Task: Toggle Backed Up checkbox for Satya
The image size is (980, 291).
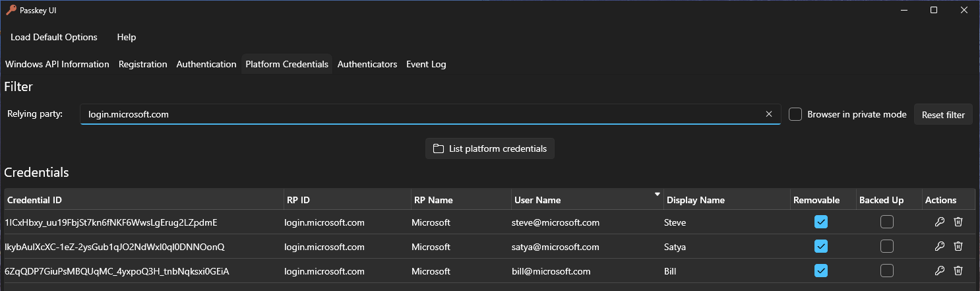Action: (x=887, y=246)
